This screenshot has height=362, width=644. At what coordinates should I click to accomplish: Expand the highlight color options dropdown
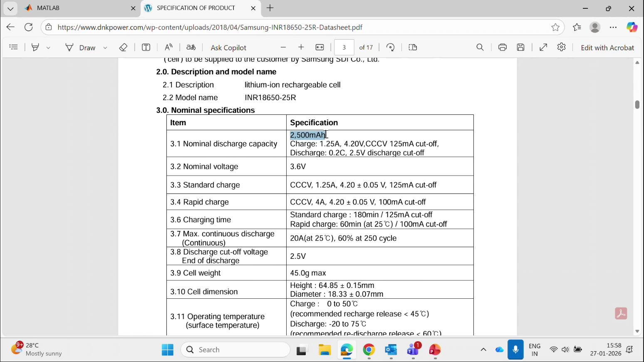pos(48,48)
